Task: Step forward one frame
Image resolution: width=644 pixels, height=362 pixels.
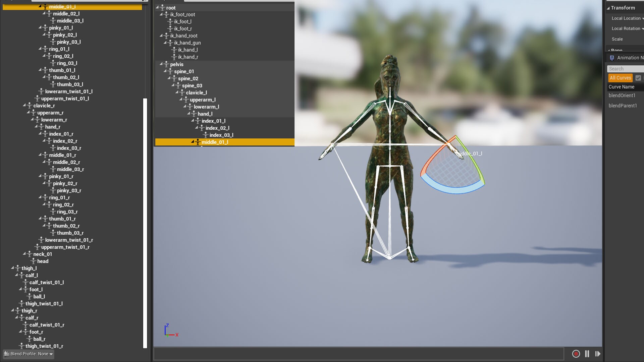Action: coord(598,354)
